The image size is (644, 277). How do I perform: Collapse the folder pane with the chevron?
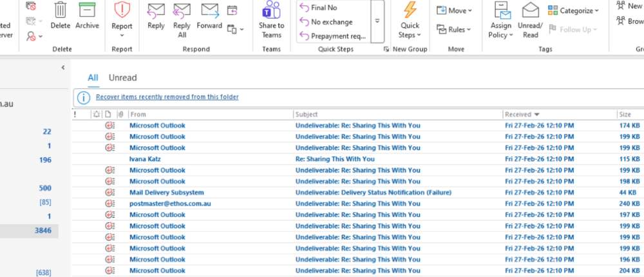(x=63, y=68)
